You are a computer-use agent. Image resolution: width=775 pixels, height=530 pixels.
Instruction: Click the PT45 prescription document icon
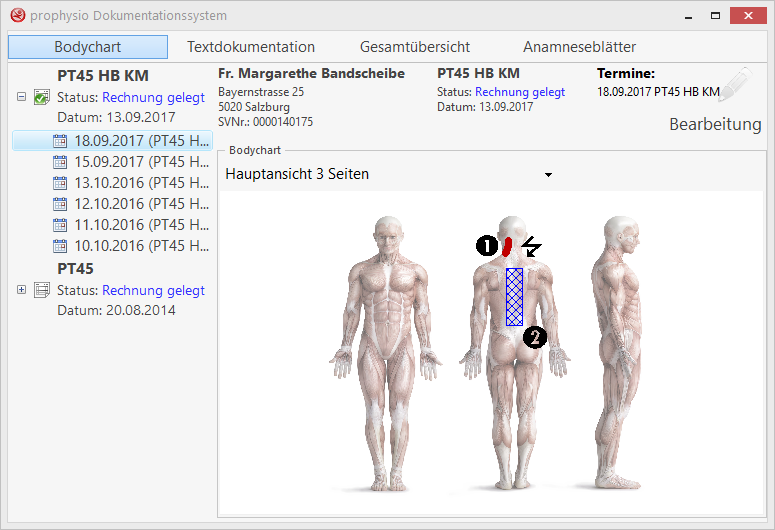(x=42, y=290)
